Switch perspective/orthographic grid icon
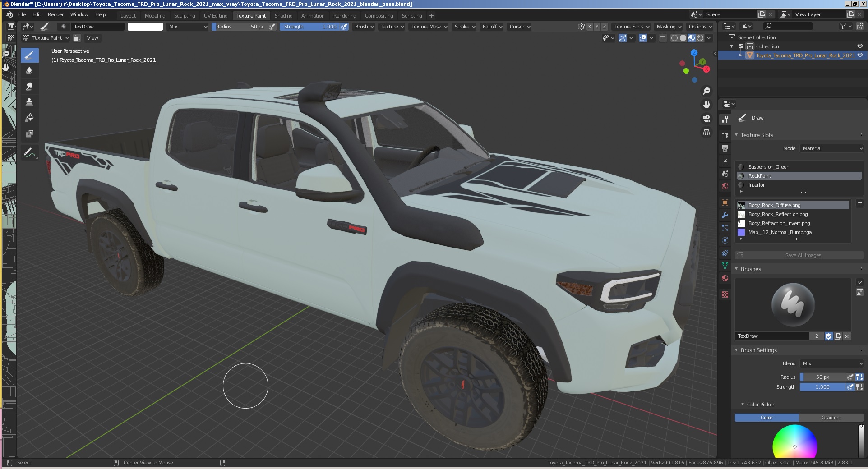 706,132
